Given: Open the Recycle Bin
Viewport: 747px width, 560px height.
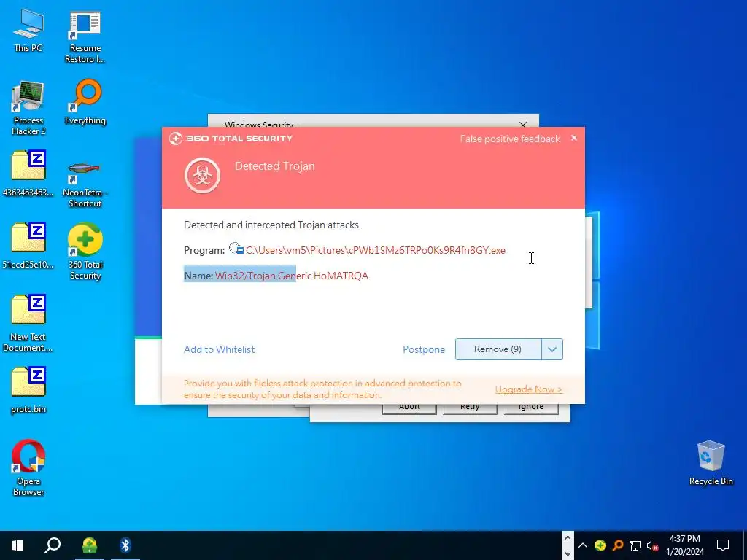Looking at the screenshot, I should click(711, 463).
